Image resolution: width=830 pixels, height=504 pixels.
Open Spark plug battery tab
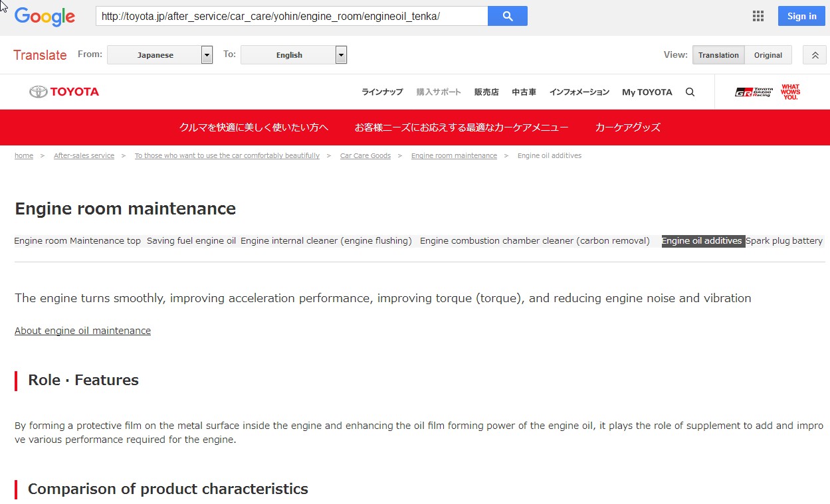tap(784, 241)
